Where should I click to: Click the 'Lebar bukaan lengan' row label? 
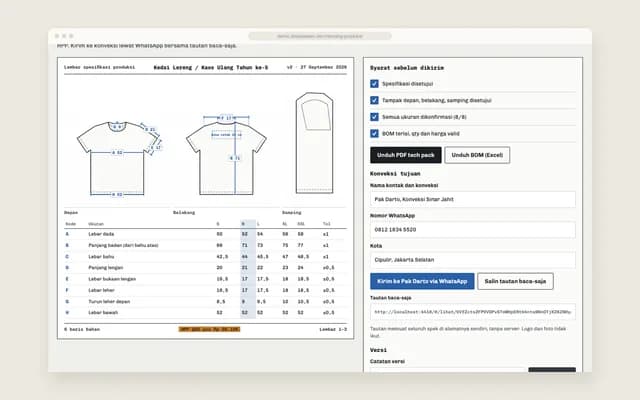click(x=112, y=279)
